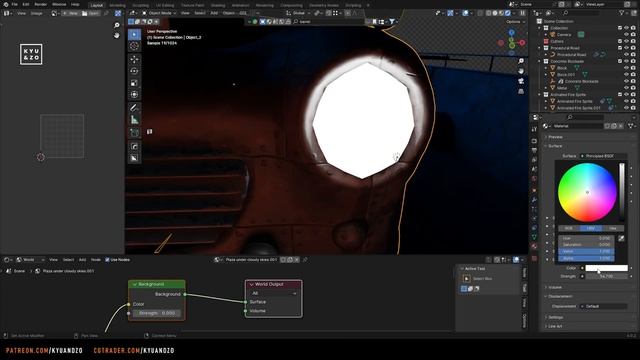Hide the Block object via eye icon
The image size is (640, 360).
(626, 68)
